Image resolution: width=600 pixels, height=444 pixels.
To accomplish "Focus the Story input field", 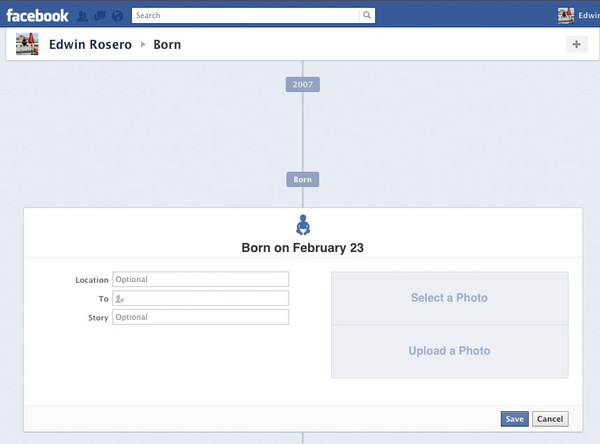I will pyautogui.click(x=201, y=317).
